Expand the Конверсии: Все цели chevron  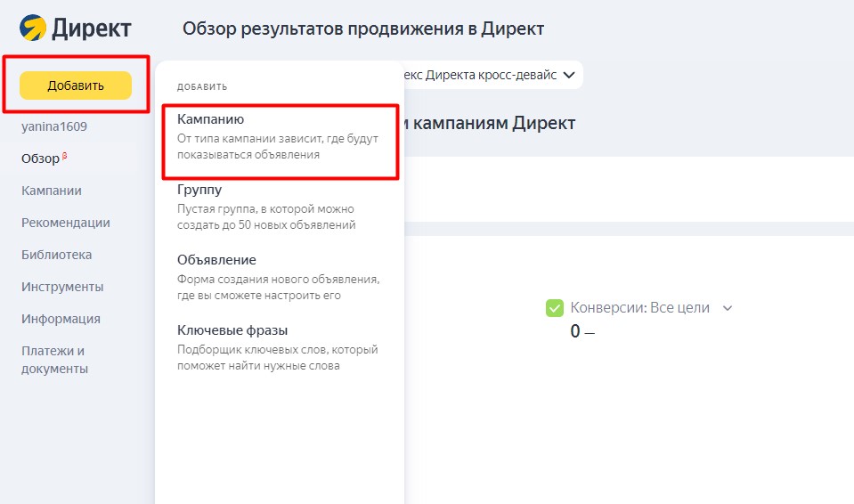727,308
